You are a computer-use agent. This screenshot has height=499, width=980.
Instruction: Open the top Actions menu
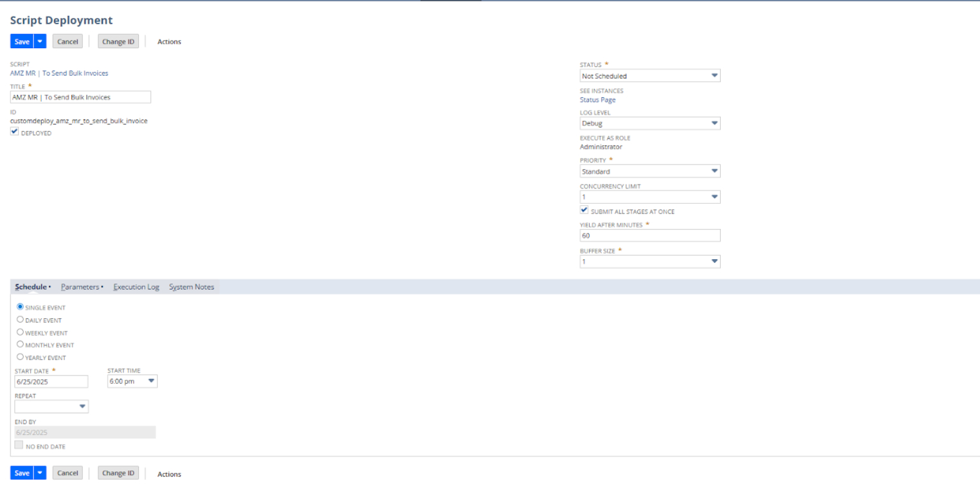(169, 42)
